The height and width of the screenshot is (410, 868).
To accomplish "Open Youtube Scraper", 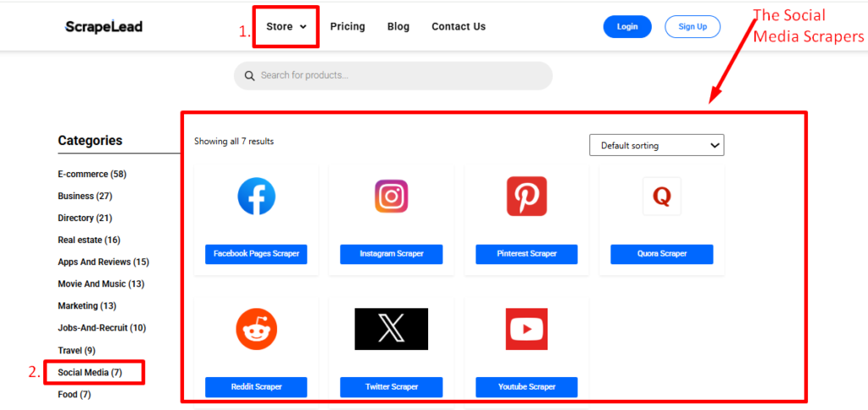I will point(526,387).
